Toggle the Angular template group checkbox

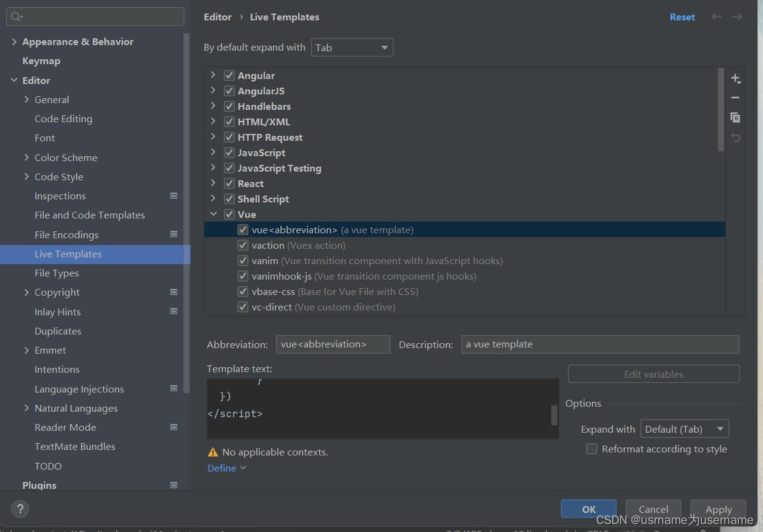[229, 75]
